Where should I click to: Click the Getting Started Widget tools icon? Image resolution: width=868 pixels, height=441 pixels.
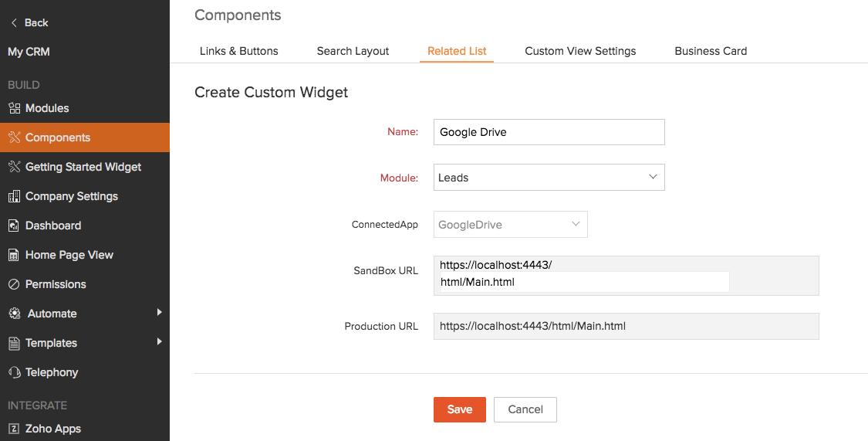[14, 167]
